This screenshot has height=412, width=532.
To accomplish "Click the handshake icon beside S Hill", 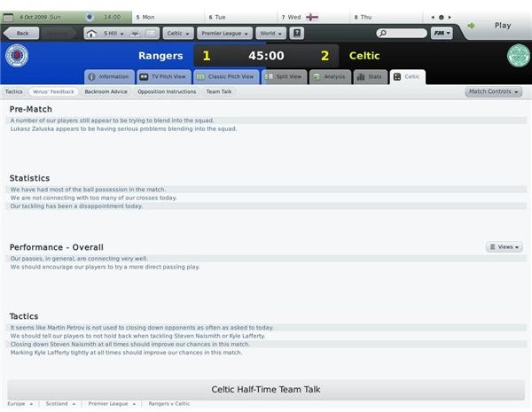I will pyautogui.click(x=135, y=34).
